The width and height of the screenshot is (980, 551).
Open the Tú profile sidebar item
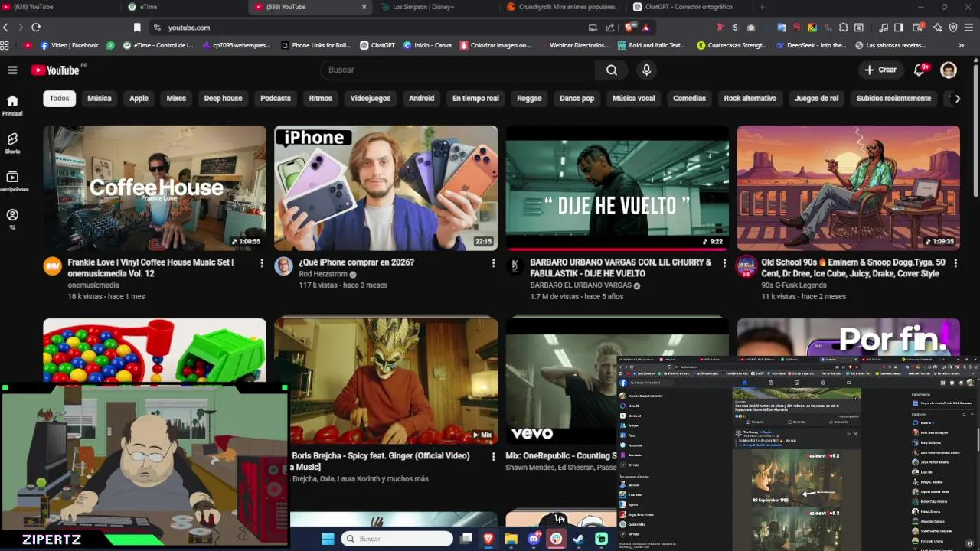[12, 220]
